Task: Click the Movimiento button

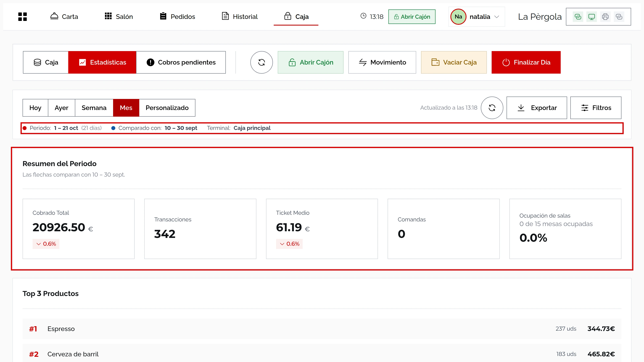Action: (x=382, y=62)
